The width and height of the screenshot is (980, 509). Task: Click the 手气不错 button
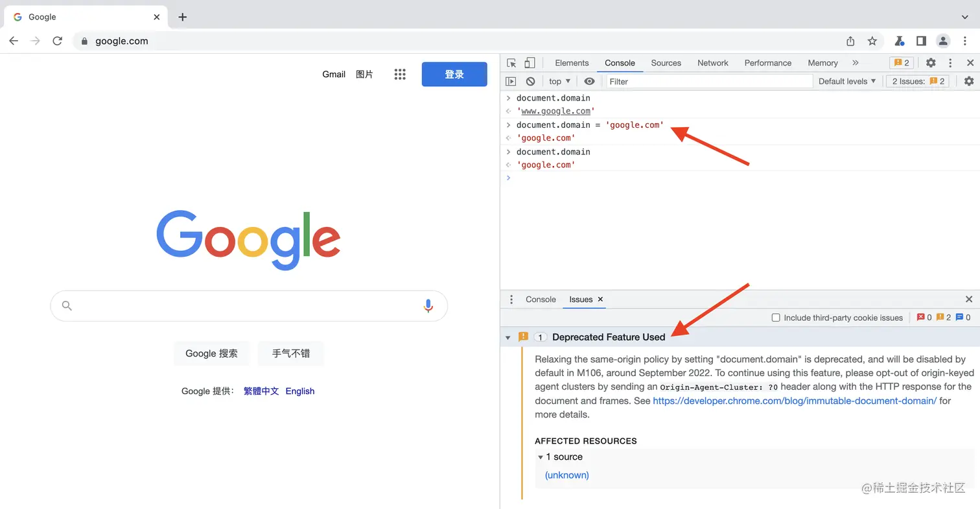pyautogui.click(x=291, y=353)
